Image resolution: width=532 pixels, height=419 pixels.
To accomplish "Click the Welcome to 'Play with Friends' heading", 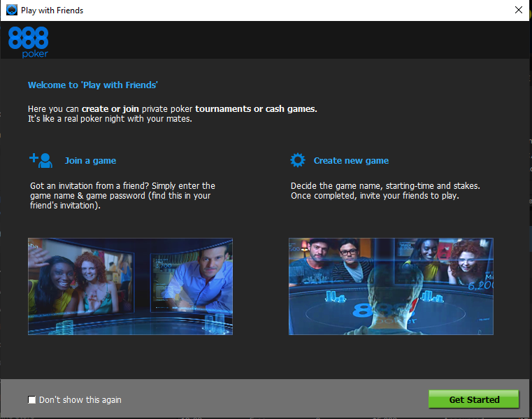I will click(92, 85).
